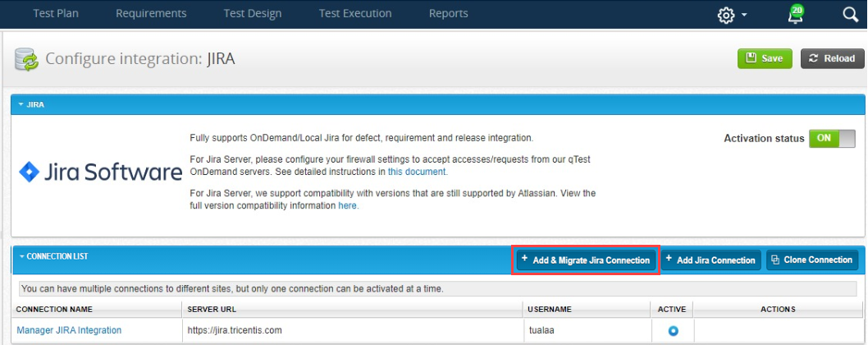This screenshot has width=868, height=345.
Task: Select Active radio for Manager JIRA Integration
Action: (x=673, y=331)
